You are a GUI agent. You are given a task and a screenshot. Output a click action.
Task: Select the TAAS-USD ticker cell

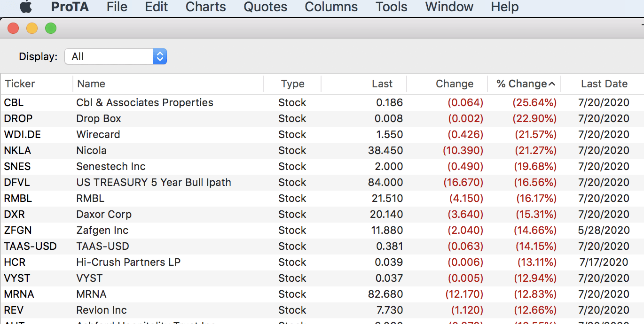31,246
